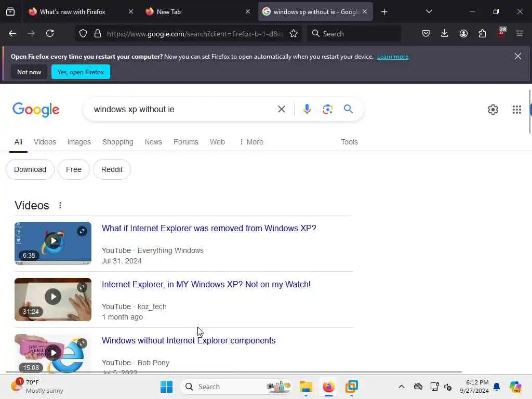This screenshot has height=399, width=532.
Task: Play the 31:24 video thumbnail
Action: (x=53, y=299)
